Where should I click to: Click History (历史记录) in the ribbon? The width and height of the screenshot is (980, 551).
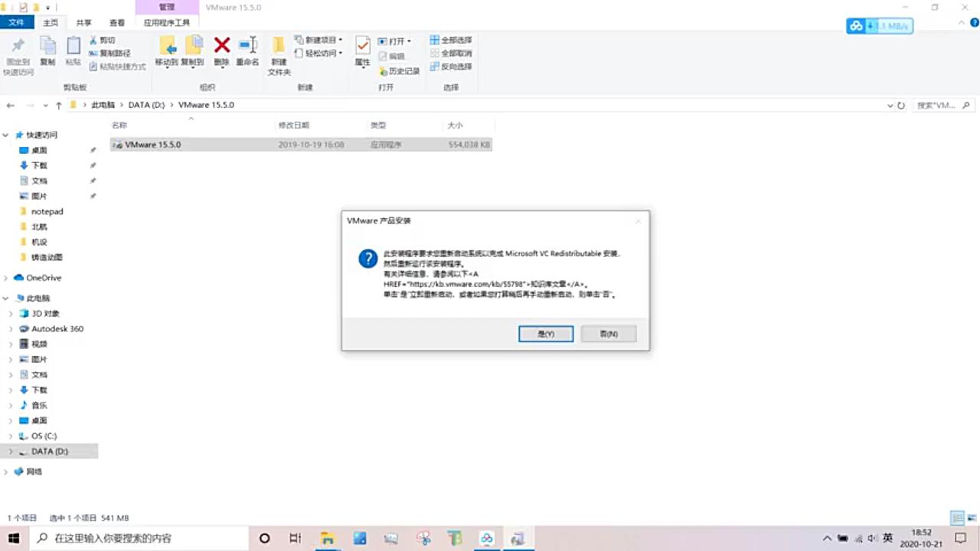[399, 70]
